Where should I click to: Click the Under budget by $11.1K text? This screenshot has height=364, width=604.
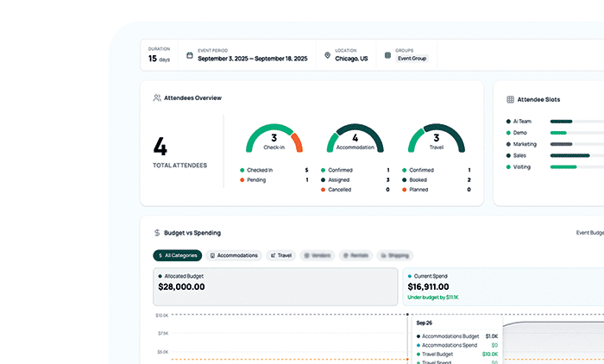pos(433,298)
